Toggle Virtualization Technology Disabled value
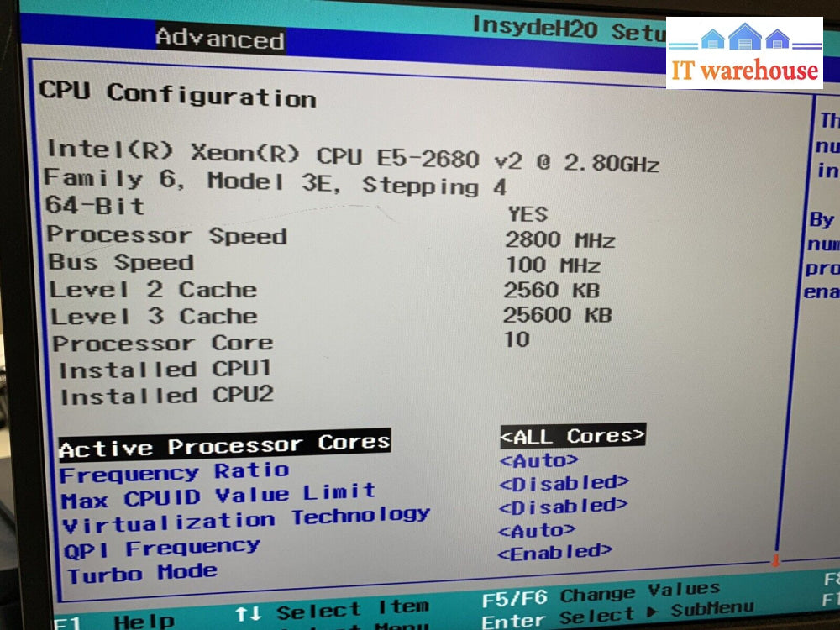 [x=563, y=506]
